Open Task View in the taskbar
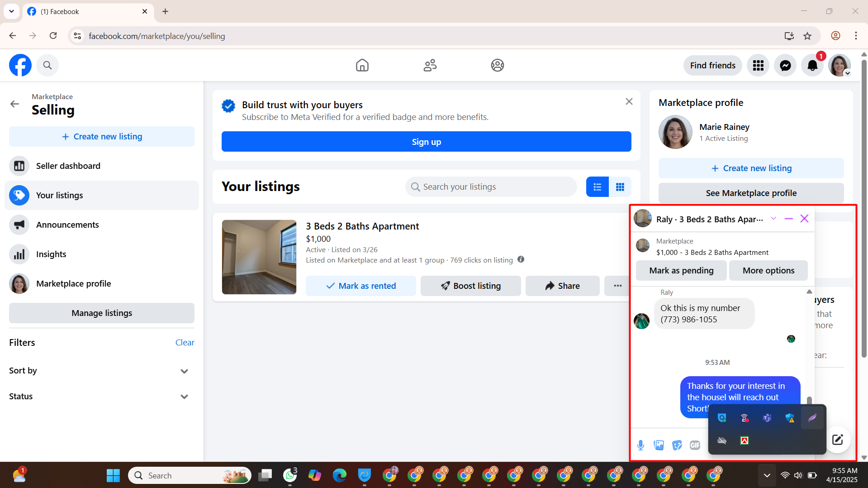The height and width of the screenshot is (488, 868). pos(265,475)
